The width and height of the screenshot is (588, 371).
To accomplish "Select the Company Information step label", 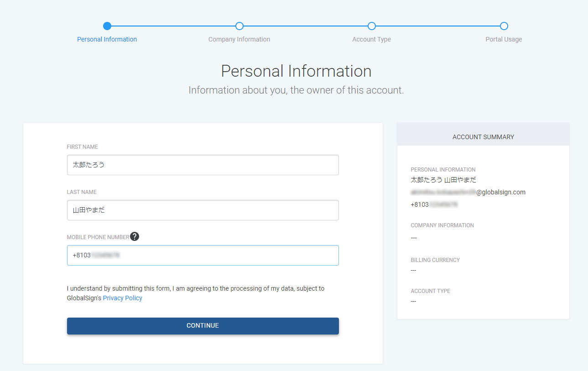I will pyautogui.click(x=239, y=39).
